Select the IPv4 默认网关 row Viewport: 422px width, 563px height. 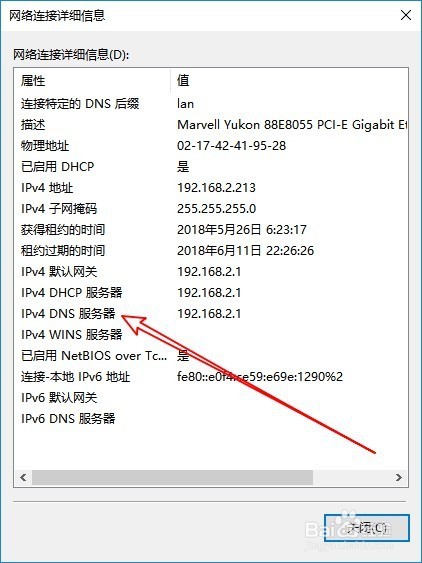point(211,271)
